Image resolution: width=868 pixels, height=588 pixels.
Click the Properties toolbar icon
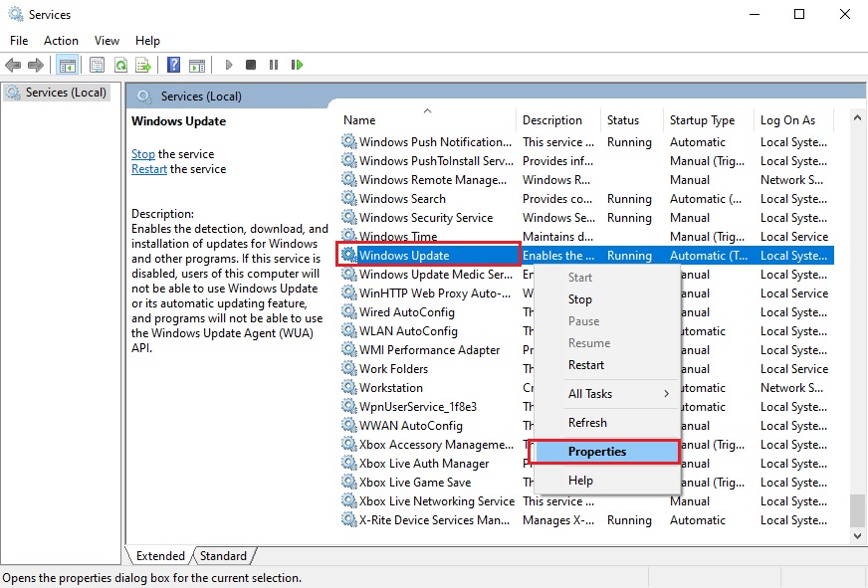pos(97,66)
